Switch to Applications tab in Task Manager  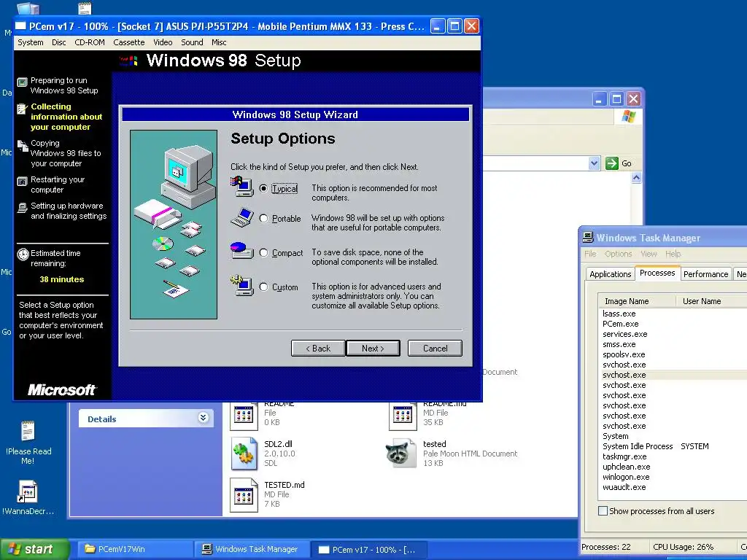click(611, 274)
